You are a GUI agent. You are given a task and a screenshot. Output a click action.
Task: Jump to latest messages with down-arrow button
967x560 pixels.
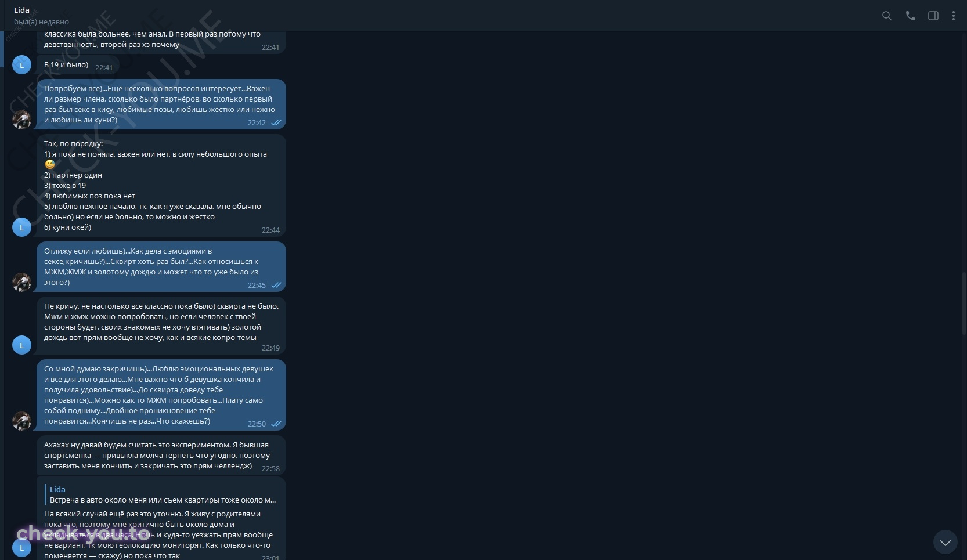pos(945,542)
